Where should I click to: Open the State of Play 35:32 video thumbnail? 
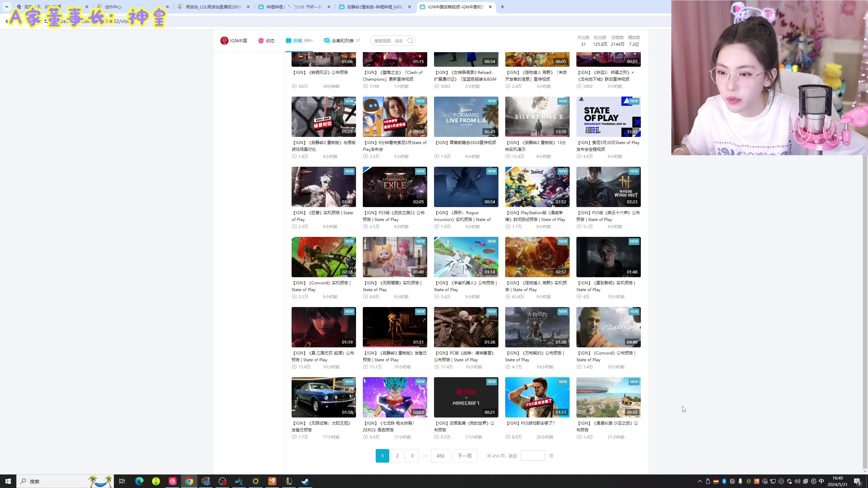[x=608, y=117]
